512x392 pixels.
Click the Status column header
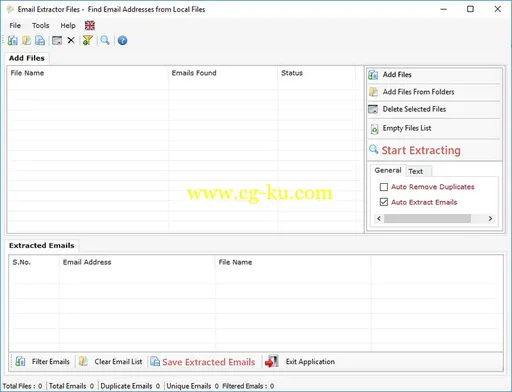click(x=317, y=73)
